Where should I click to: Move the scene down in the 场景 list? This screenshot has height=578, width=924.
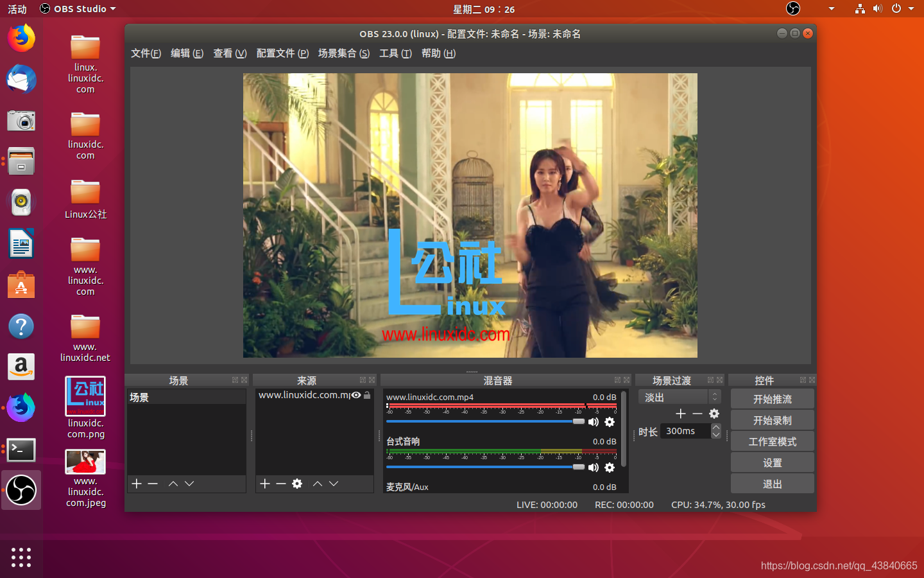click(189, 484)
